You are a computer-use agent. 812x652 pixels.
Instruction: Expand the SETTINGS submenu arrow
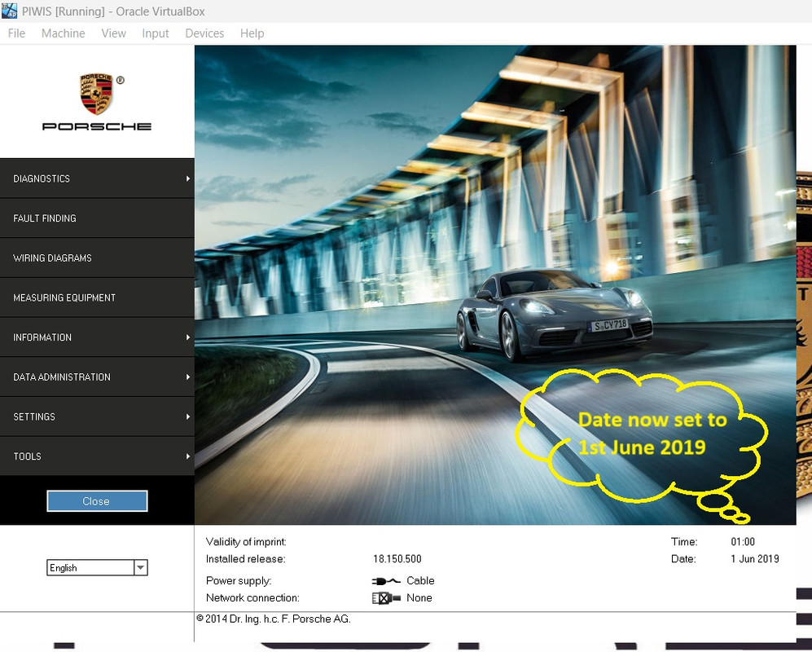[188, 416]
